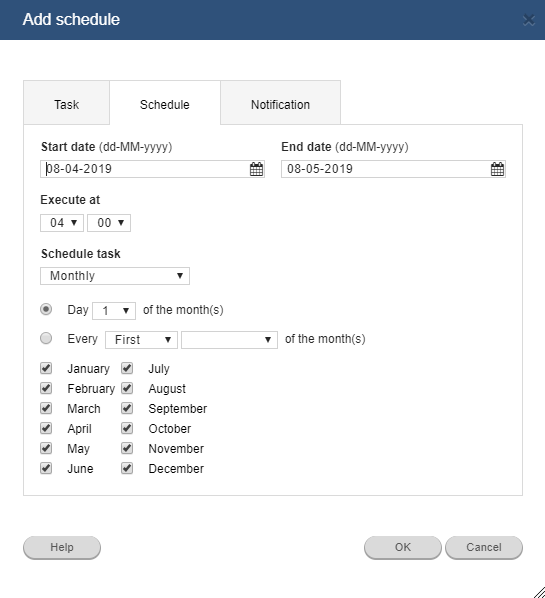Screen dimensions: 545x598
Task: Uncheck the August checkbox
Action: point(127,388)
